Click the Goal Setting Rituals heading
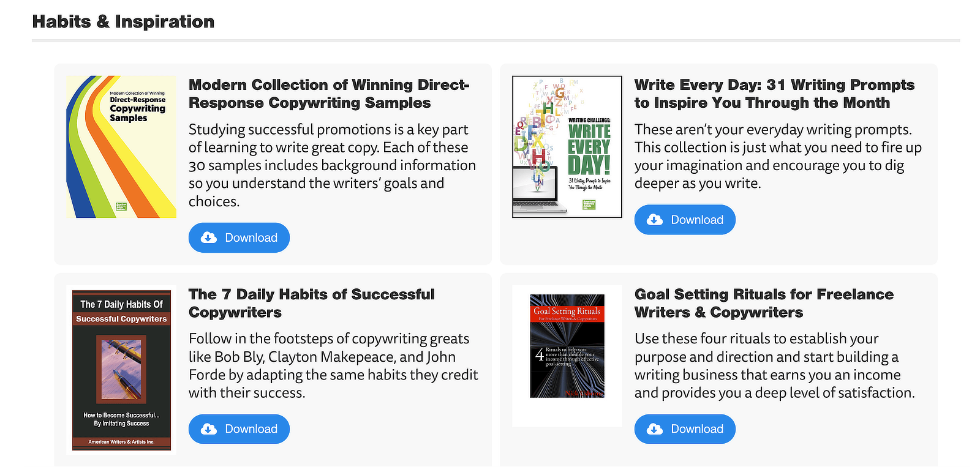The height and width of the screenshot is (467, 980). (764, 304)
